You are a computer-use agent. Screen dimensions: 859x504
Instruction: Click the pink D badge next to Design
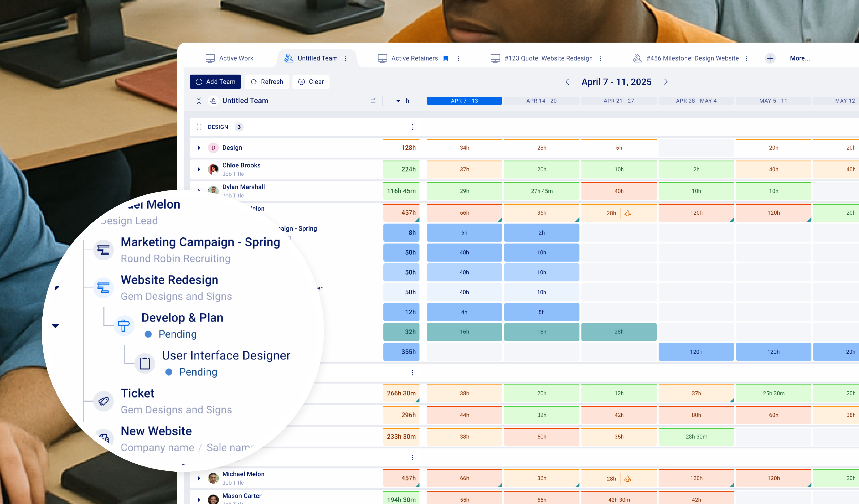tap(213, 148)
